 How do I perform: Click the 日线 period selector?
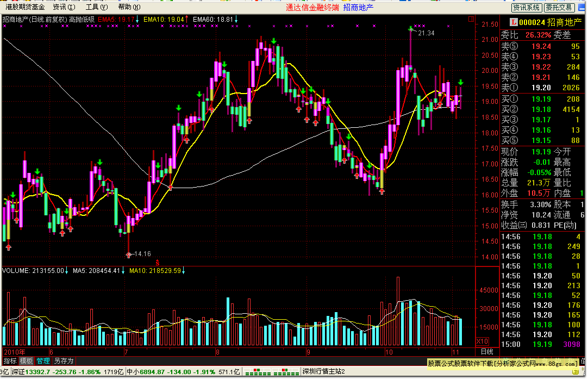[487, 352]
